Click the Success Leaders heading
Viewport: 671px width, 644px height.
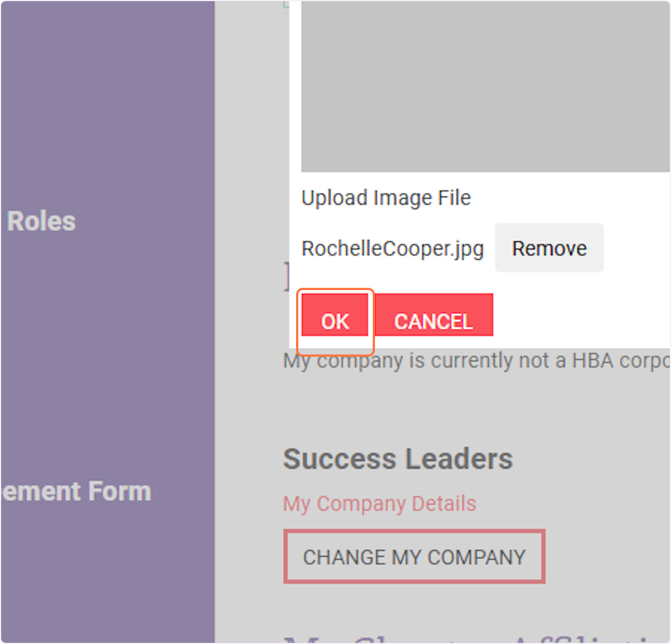(398, 459)
